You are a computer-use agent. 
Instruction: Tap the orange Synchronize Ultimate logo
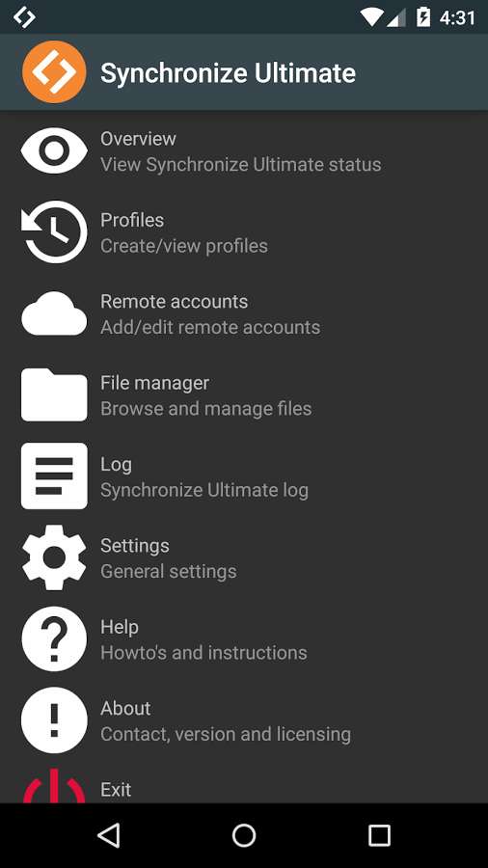(x=54, y=72)
